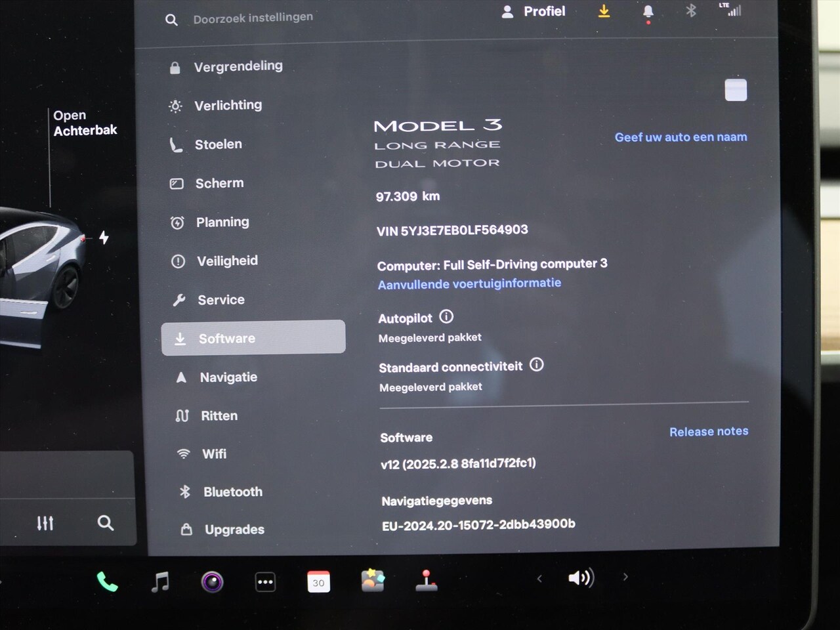Open the Veiligheid settings section
Viewport: 840px width, 630px height.
(226, 261)
